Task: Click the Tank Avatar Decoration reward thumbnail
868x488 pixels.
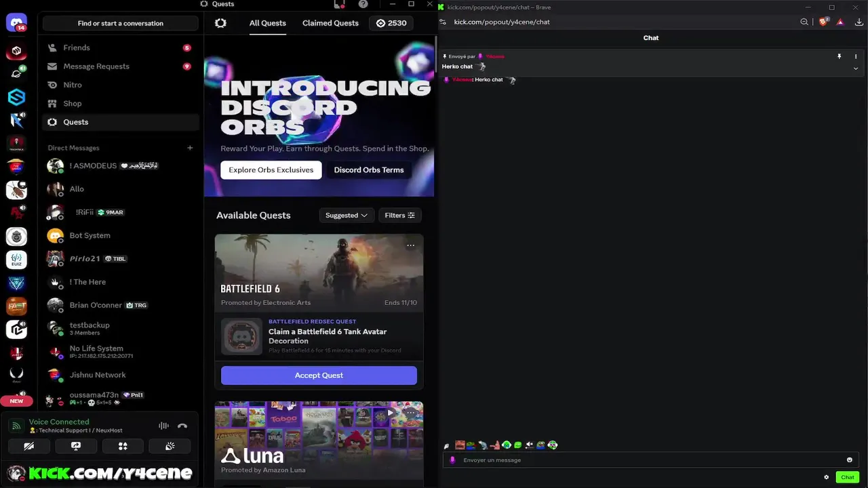Action: (241, 336)
